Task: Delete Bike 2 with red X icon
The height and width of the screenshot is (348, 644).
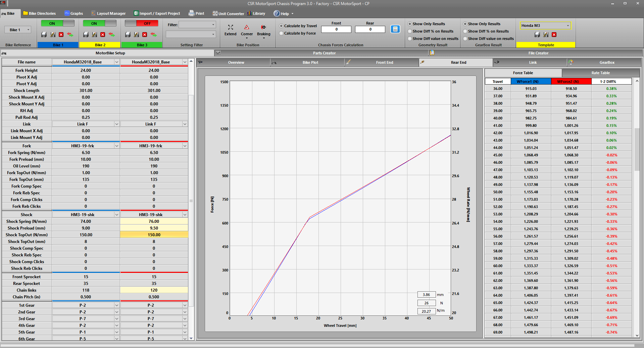Action: coord(103,35)
